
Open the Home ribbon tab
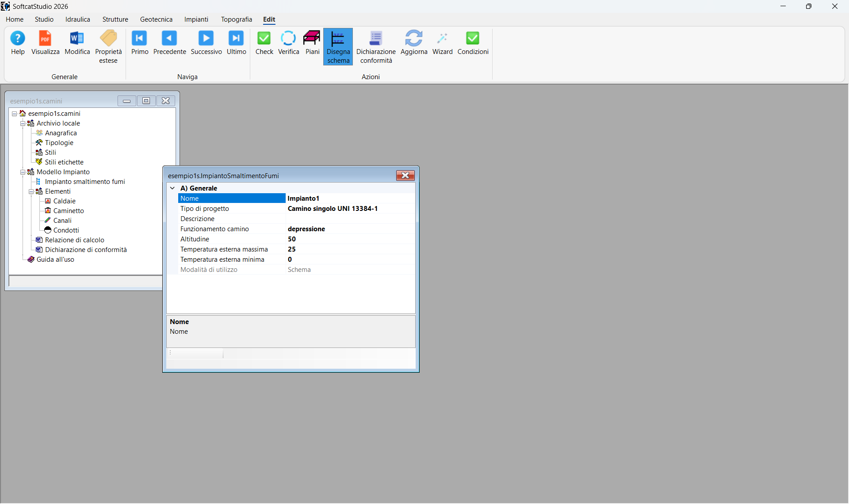coord(15,19)
